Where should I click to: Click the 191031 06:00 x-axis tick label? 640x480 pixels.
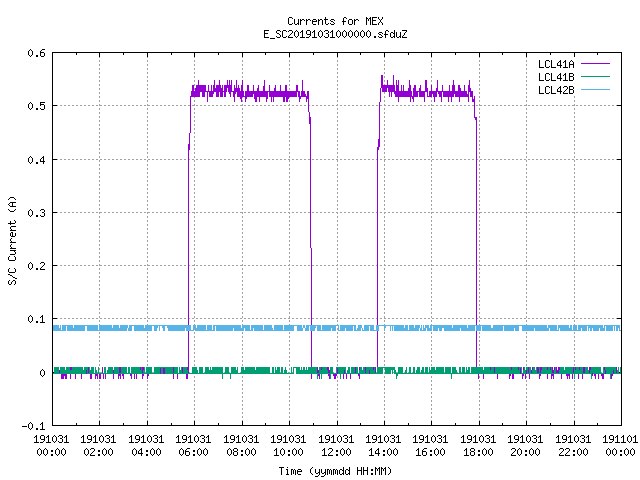tap(193, 446)
